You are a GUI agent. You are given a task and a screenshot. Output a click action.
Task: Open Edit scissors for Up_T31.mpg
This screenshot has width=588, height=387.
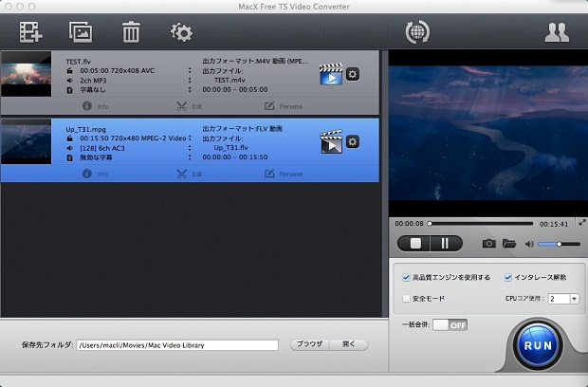[x=190, y=174]
